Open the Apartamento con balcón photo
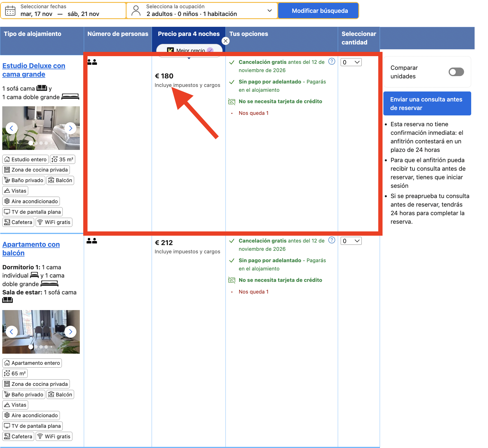The image size is (488, 448). tap(41, 332)
